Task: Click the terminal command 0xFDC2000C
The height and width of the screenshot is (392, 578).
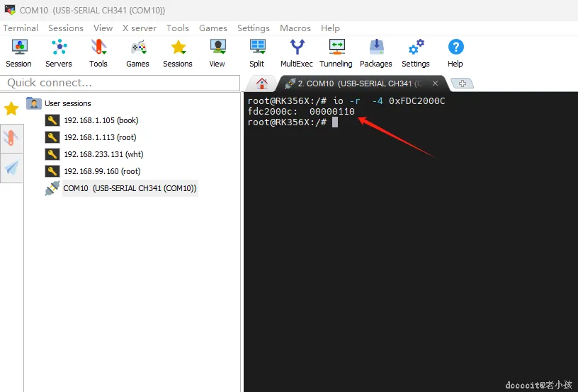Action: pos(417,101)
